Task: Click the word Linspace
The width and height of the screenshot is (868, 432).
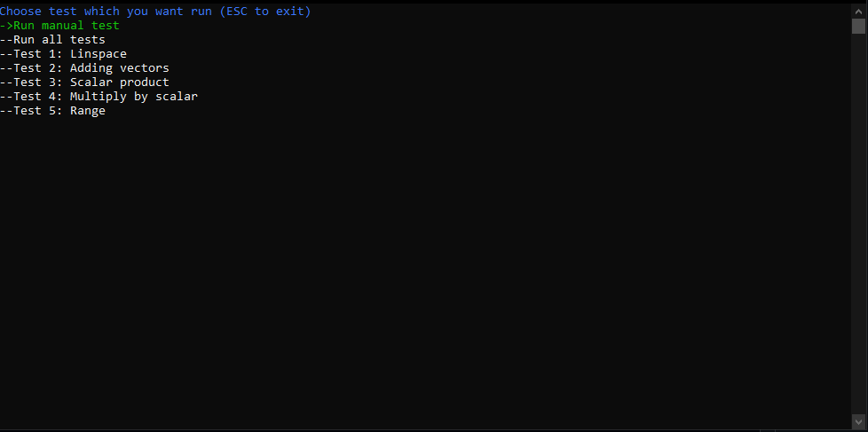Action: point(99,54)
